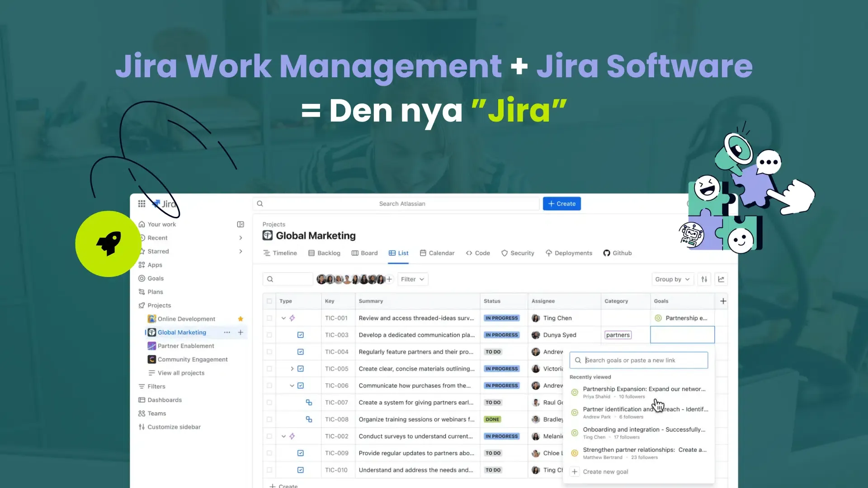Expand the TIC-005 row chevron
This screenshot has width=868, height=488.
[x=292, y=369]
